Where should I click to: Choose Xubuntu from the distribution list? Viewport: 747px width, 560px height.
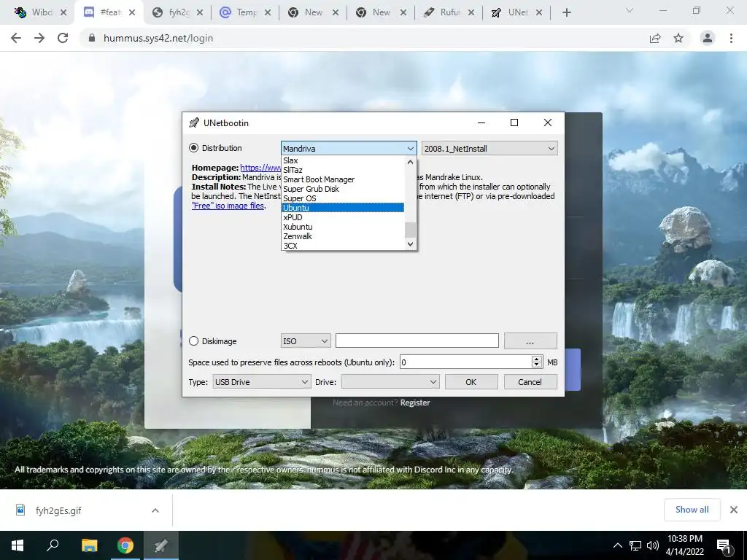pos(343,227)
